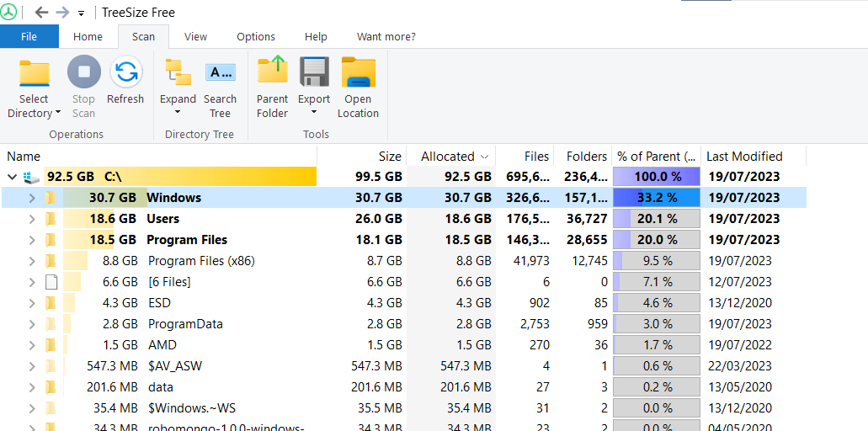This screenshot has width=868, height=431.
Task: Click the $Windows.~WS folder icon
Action: [51, 408]
